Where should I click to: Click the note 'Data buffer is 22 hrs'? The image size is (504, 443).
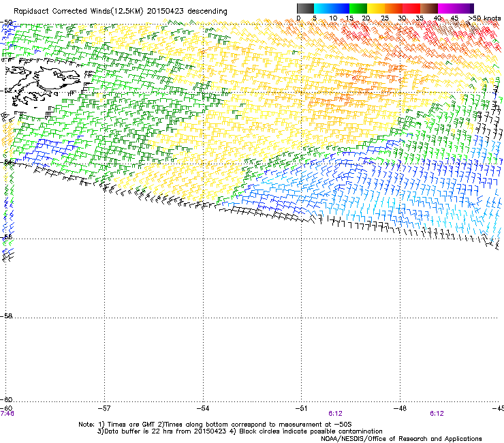(139, 431)
